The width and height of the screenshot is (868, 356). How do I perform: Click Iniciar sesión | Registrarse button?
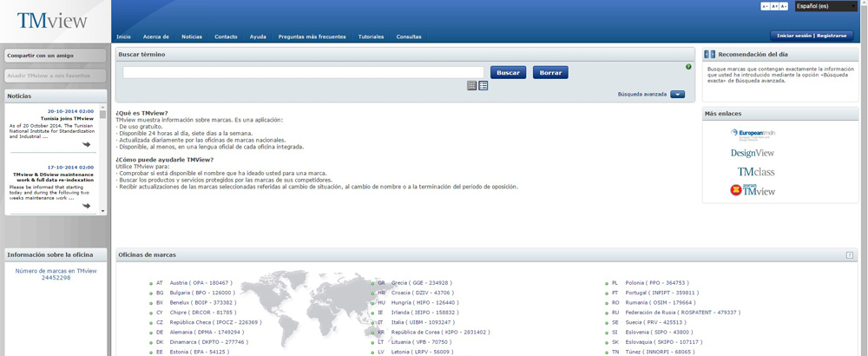(812, 36)
